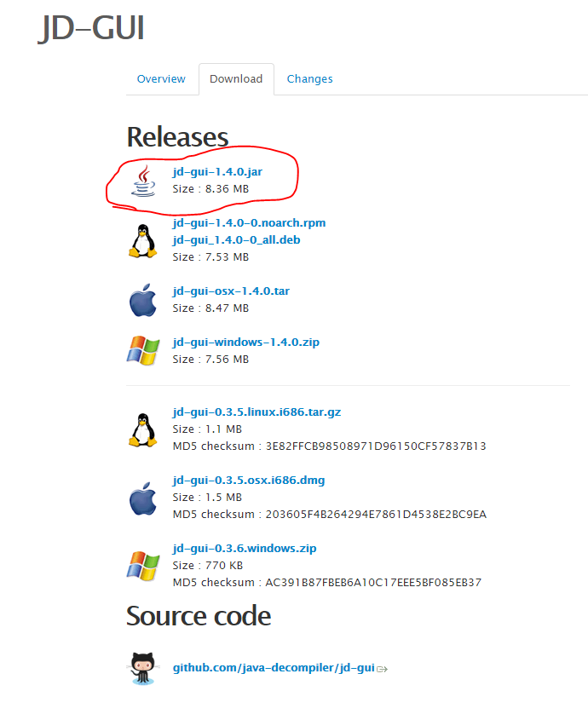Click the Java coffee cup icon
The height and width of the screenshot is (714, 588).
point(143,181)
